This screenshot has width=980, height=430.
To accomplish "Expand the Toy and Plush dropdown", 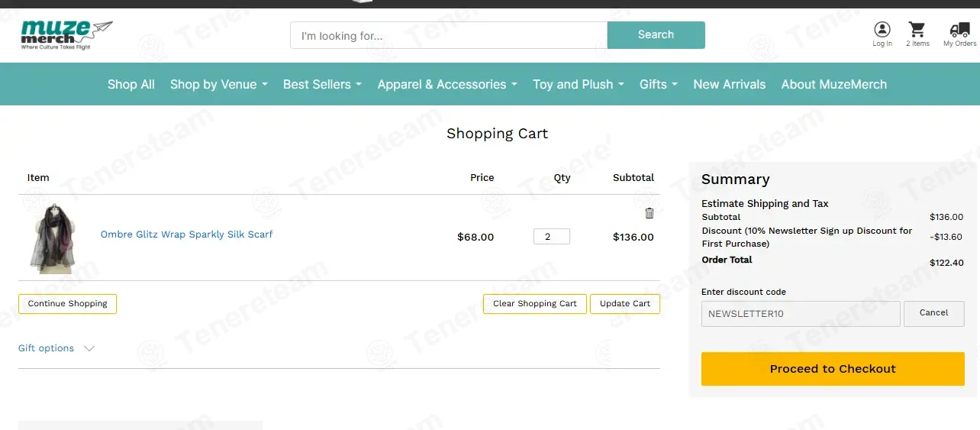I will pyautogui.click(x=579, y=84).
